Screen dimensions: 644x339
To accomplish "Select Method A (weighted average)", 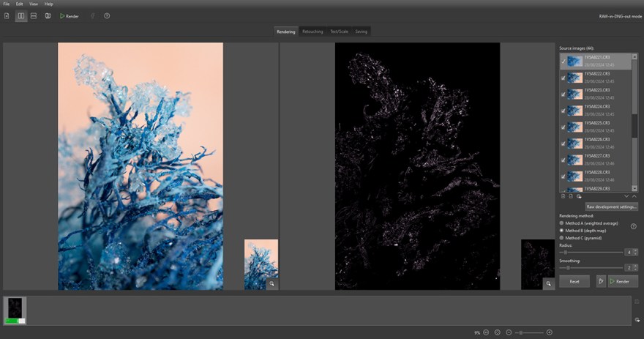I will tap(561, 223).
